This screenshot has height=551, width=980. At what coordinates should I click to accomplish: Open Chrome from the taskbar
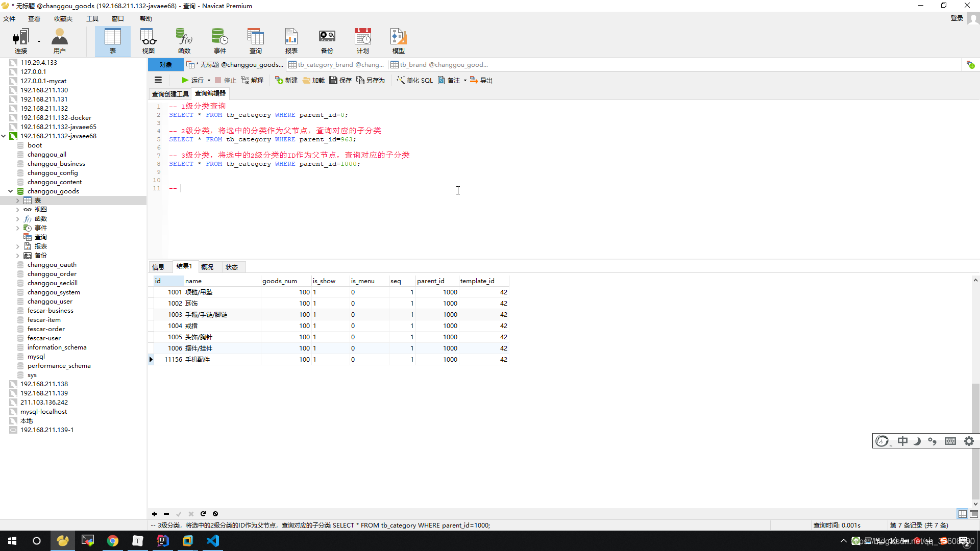click(112, 541)
